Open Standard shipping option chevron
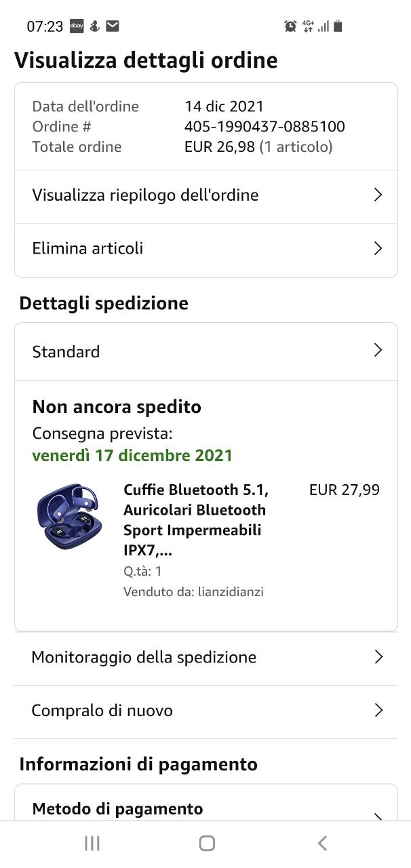411x868 pixels. coord(378,351)
